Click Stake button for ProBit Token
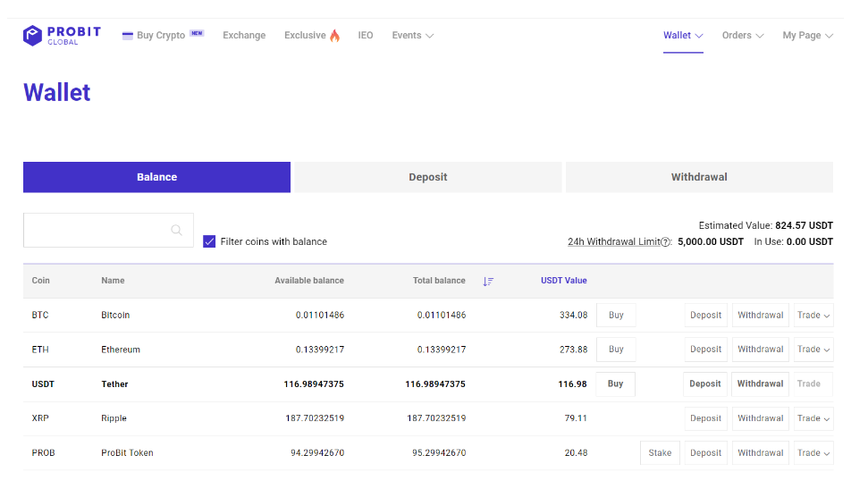 (x=660, y=453)
